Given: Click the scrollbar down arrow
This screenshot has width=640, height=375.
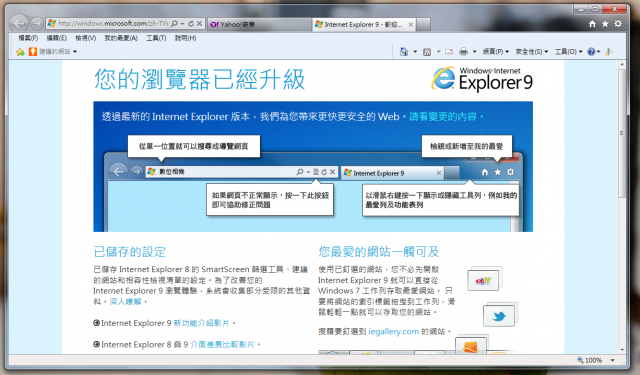Looking at the screenshot, I should coord(622,350).
